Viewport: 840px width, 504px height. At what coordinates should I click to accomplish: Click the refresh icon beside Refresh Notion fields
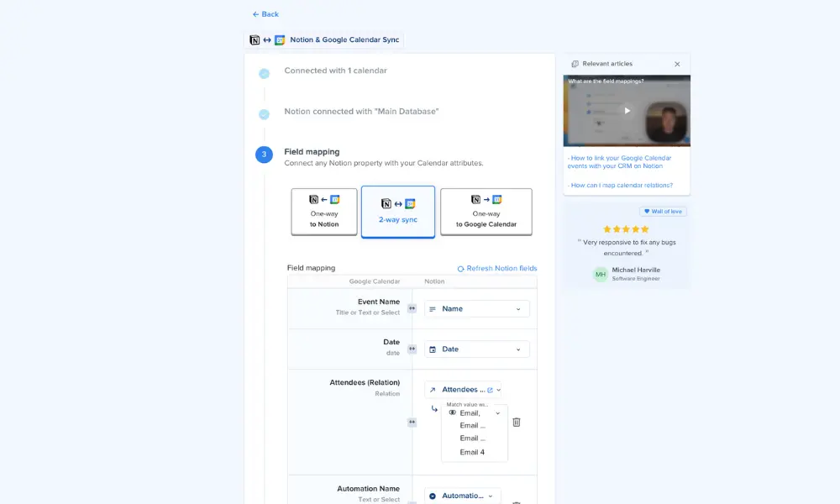[460, 269]
